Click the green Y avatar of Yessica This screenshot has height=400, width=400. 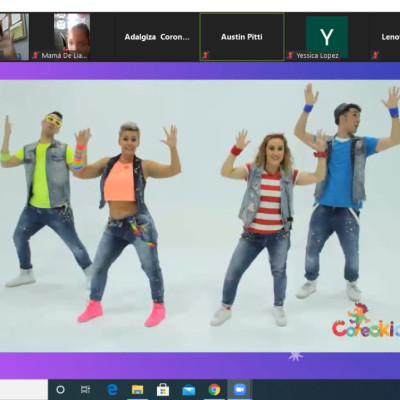click(x=327, y=37)
